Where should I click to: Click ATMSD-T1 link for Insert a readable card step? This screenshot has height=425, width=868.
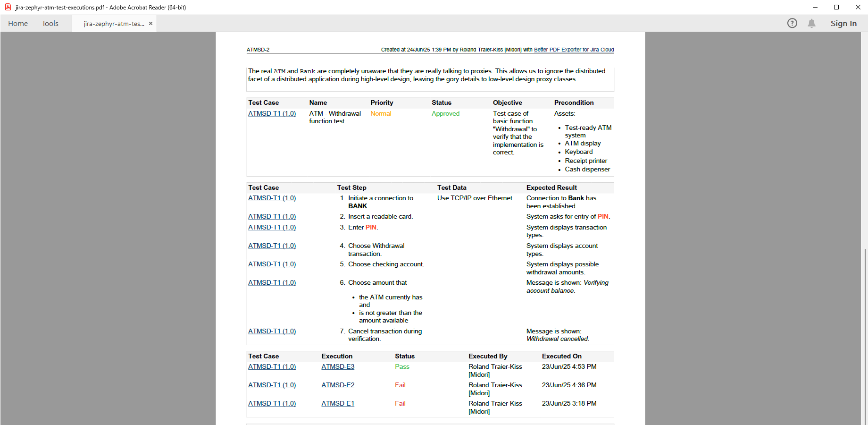[272, 216]
